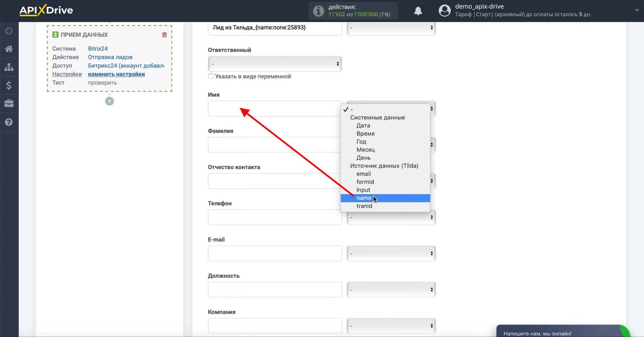Click into the Отчество контакта input field
The height and width of the screenshot is (337, 644).
click(x=275, y=181)
